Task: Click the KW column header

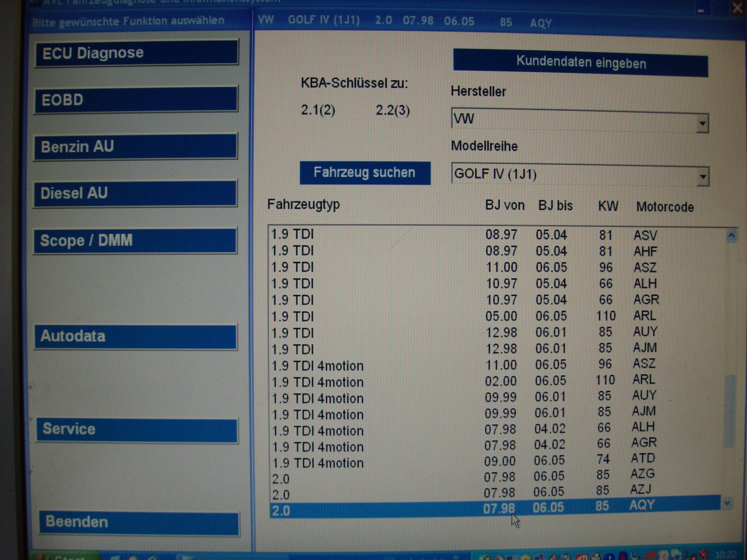Action: 608,206
